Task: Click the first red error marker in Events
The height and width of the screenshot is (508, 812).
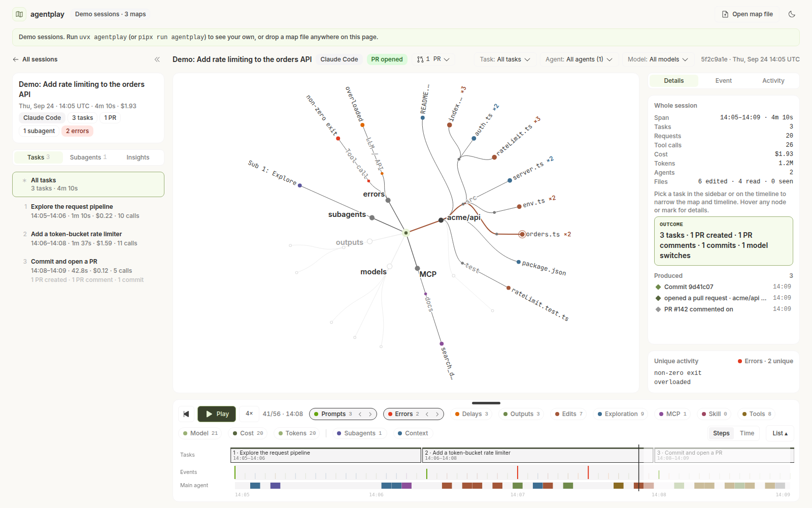Action: [x=518, y=472]
